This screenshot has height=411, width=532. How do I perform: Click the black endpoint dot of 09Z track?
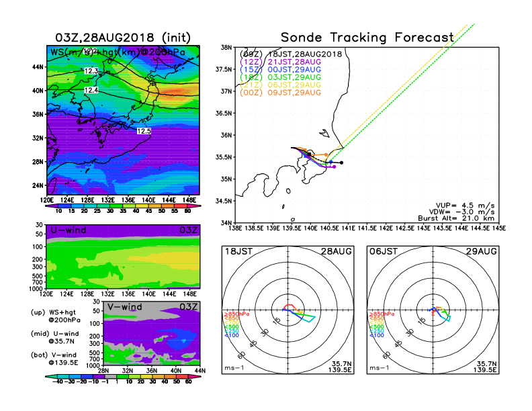[341, 163]
